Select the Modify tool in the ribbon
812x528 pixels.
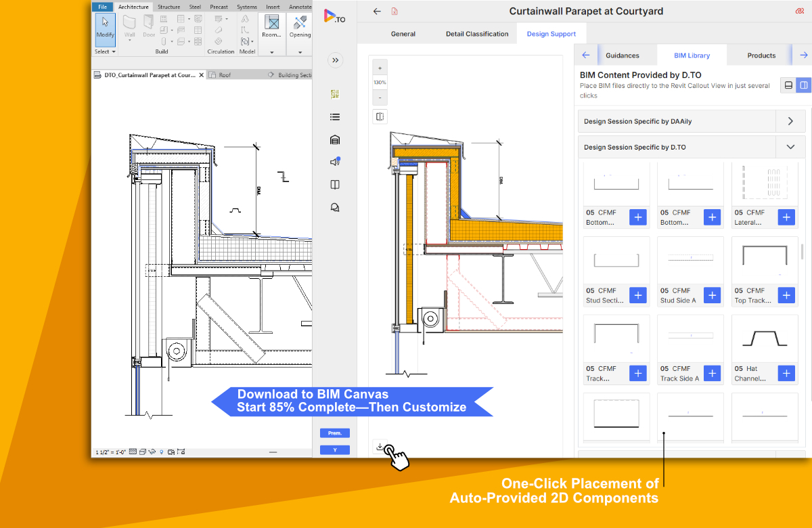coord(105,28)
